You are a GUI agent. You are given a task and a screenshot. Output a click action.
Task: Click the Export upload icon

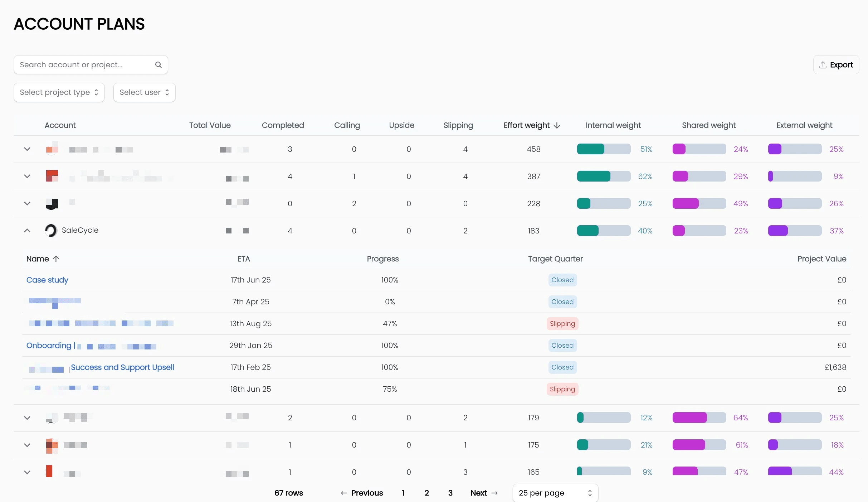click(823, 65)
